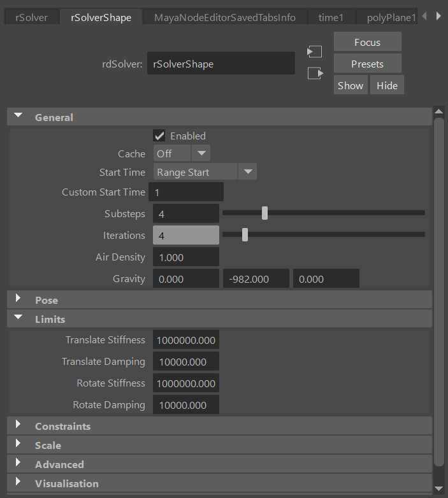This screenshot has width=448, height=498.
Task: Click the output connection arrow icon
Action: tap(315, 73)
